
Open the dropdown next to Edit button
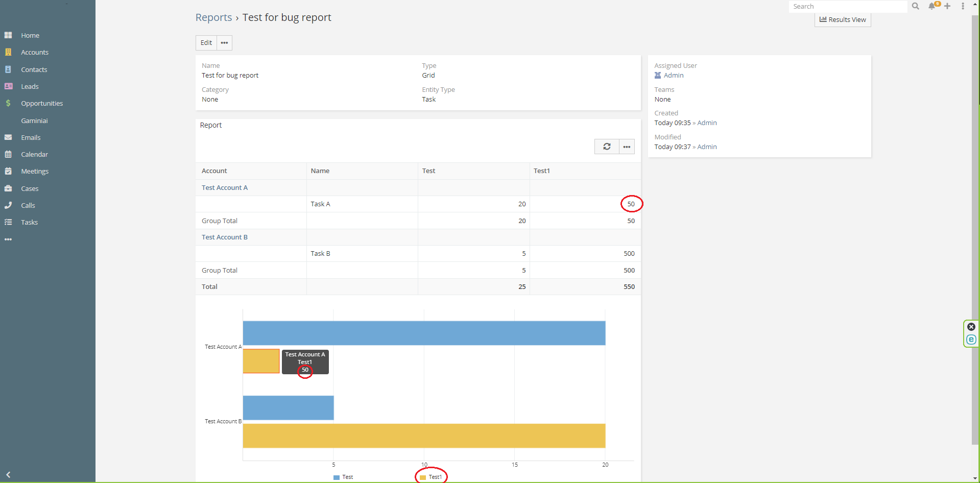click(x=224, y=43)
